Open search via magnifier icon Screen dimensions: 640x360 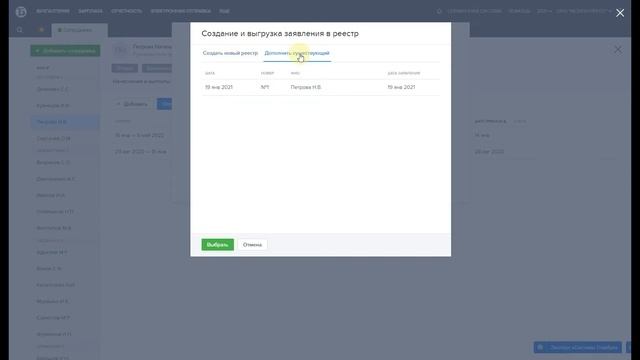tap(20, 30)
